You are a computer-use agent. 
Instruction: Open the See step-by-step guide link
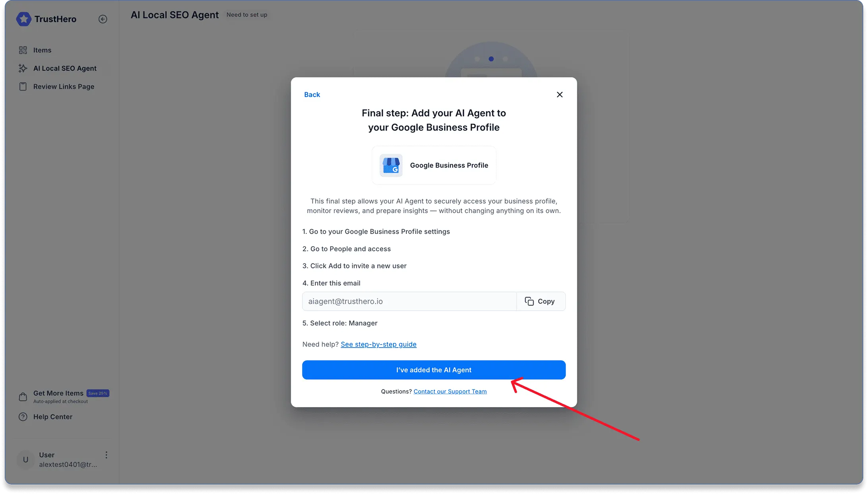pyautogui.click(x=378, y=344)
